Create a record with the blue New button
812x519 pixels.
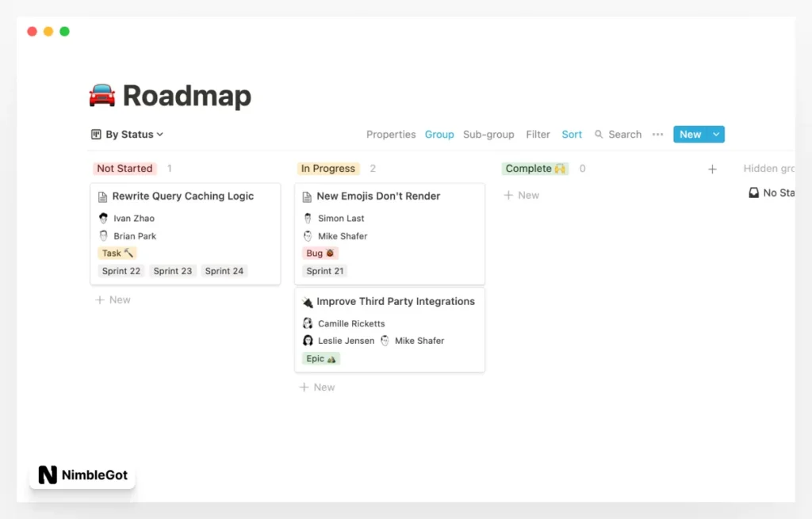pos(689,134)
